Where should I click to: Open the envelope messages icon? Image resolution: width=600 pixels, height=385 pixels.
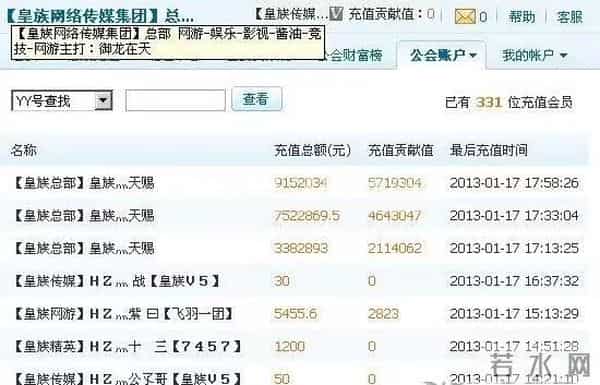[465, 16]
